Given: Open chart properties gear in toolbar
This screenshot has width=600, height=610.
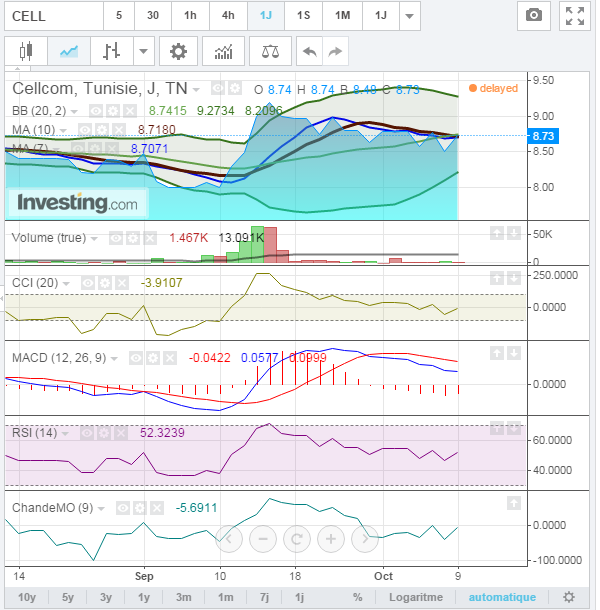Looking at the screenshot, I should (178, 51).
